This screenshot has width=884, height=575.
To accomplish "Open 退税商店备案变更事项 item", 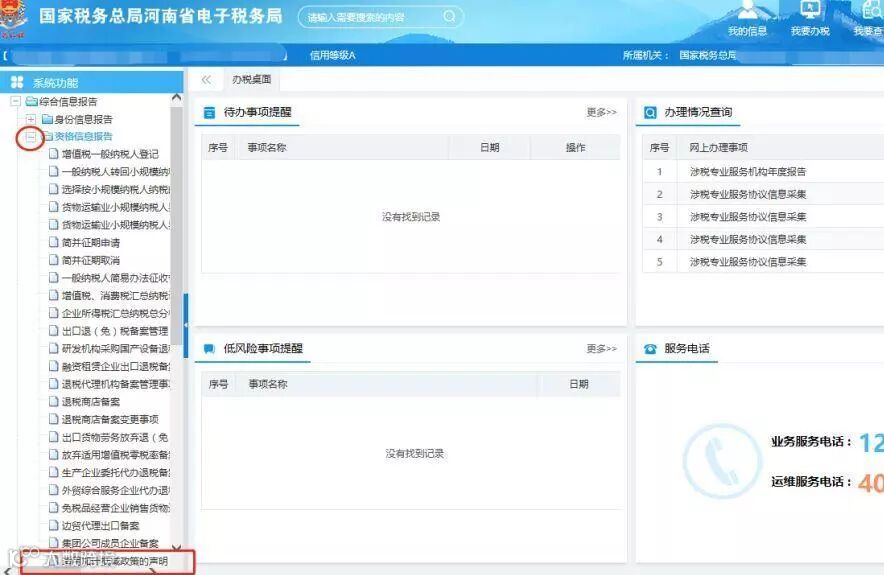I will (110, 419).
